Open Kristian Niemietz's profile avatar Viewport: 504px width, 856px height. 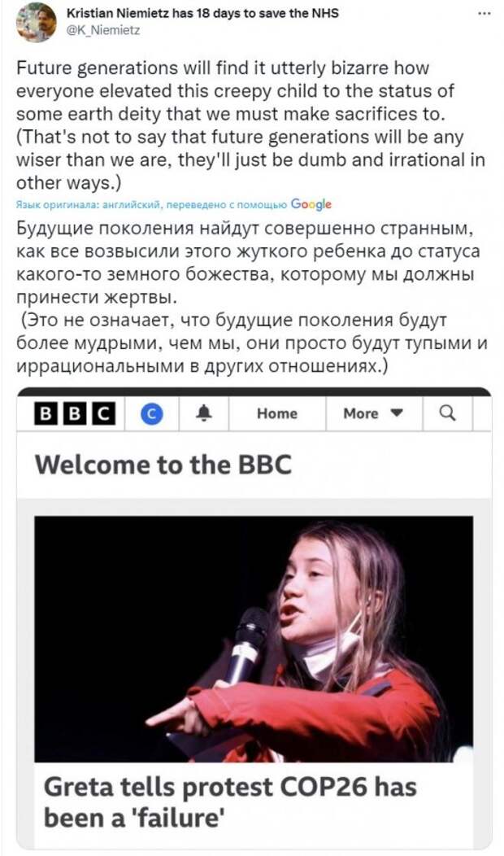(37, 22)
